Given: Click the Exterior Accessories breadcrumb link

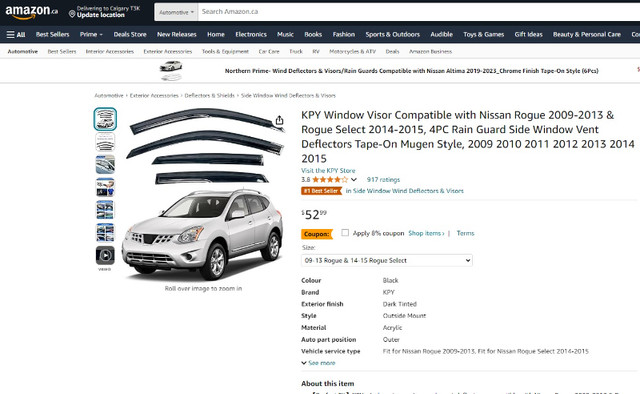Looking at the screenshot, I should [154, 96].
